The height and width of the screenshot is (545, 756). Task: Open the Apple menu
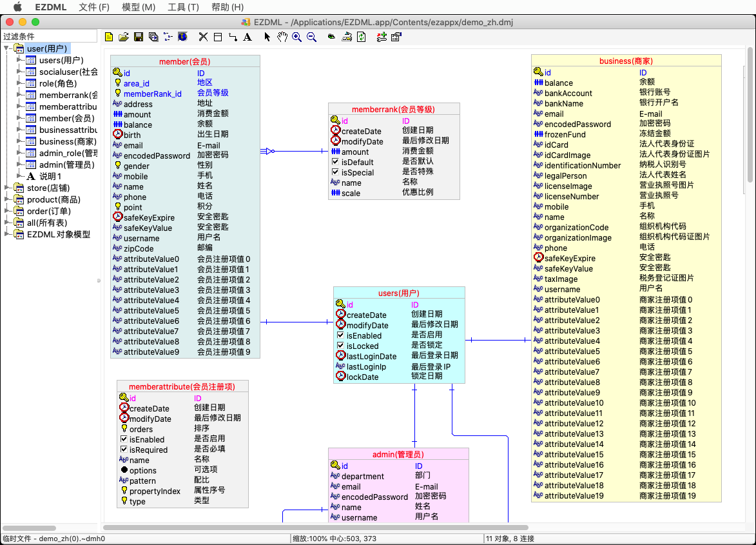pos(17,7)
